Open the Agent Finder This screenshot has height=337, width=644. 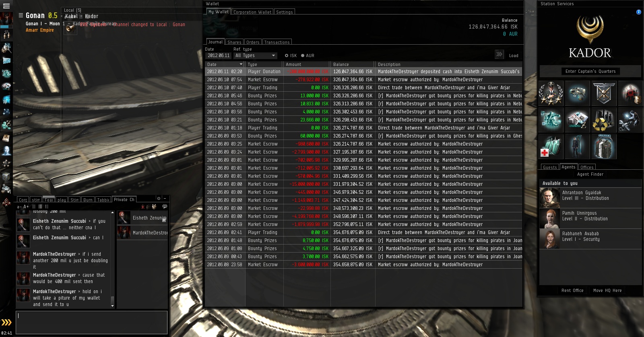(x=590, y=174)
